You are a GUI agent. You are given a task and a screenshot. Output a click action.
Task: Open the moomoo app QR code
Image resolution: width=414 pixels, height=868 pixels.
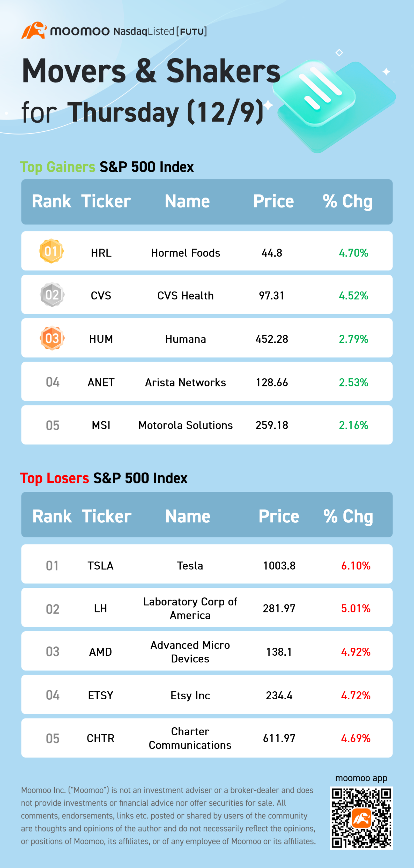click(361, 818)
